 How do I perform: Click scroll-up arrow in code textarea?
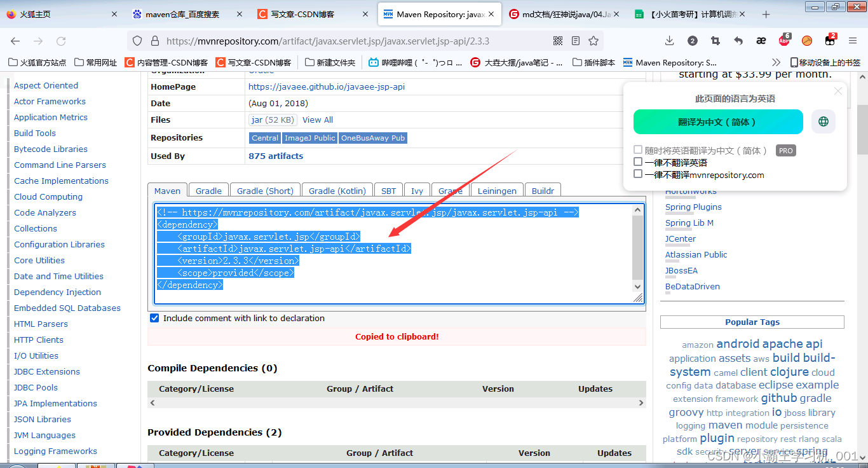(x=638, y=210)
